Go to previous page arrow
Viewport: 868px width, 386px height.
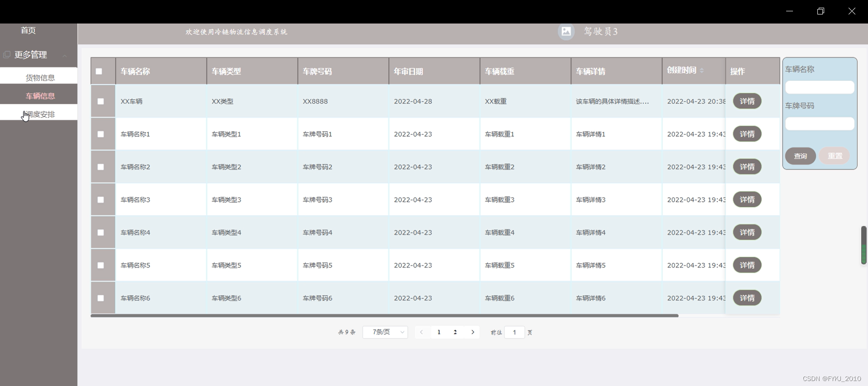[x=421, y=332]
